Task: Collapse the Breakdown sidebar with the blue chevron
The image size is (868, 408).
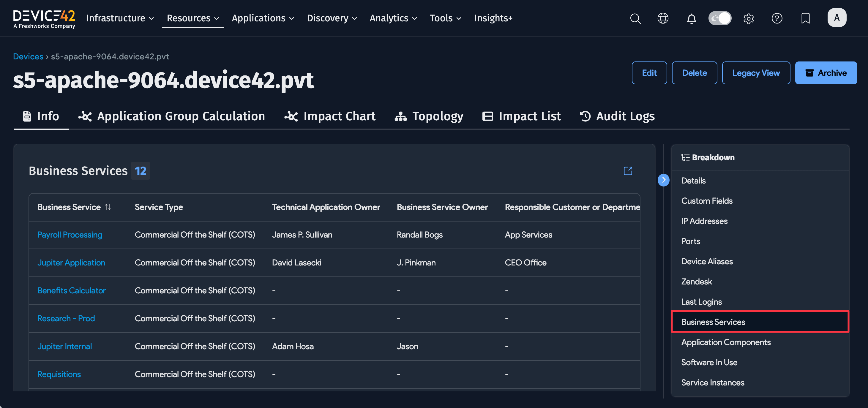Action: 663,180
